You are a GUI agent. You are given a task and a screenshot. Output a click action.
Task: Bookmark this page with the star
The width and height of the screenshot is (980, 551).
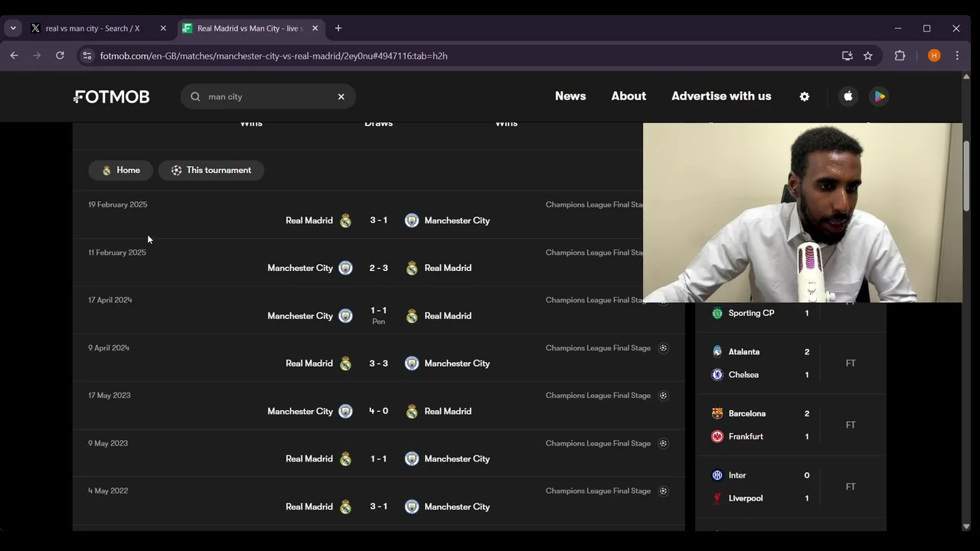(x=868, y=56)
